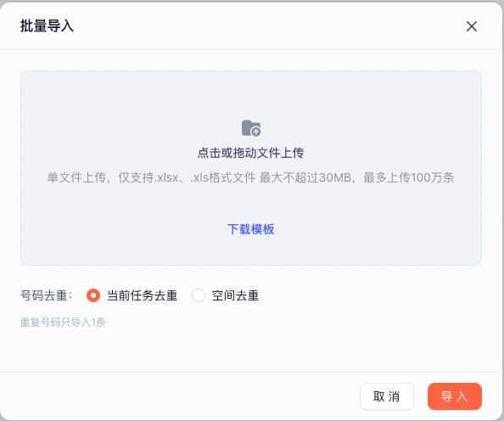The image size is (504, 421).
Task: Click the folder upload icon
Action: pos(251,128)
